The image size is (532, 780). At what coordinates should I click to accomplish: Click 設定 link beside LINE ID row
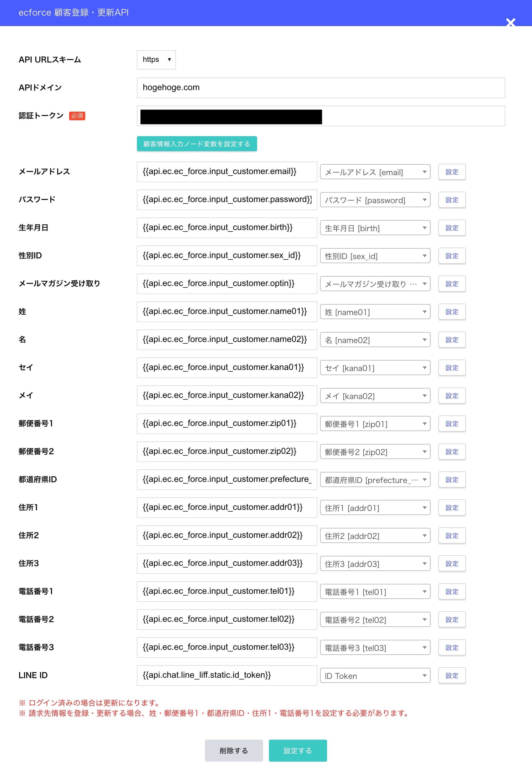tap(452, 675)
